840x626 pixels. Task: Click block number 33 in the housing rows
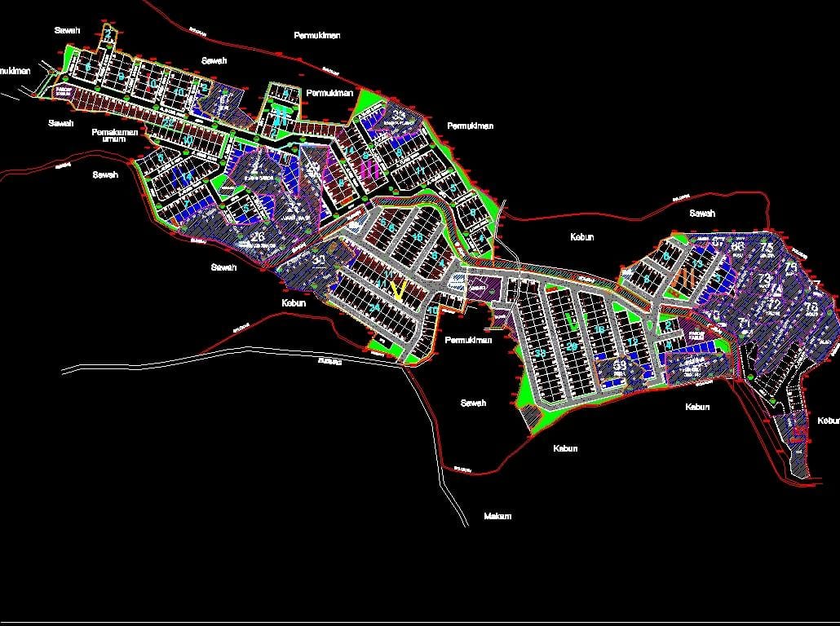tap(540, 353)
